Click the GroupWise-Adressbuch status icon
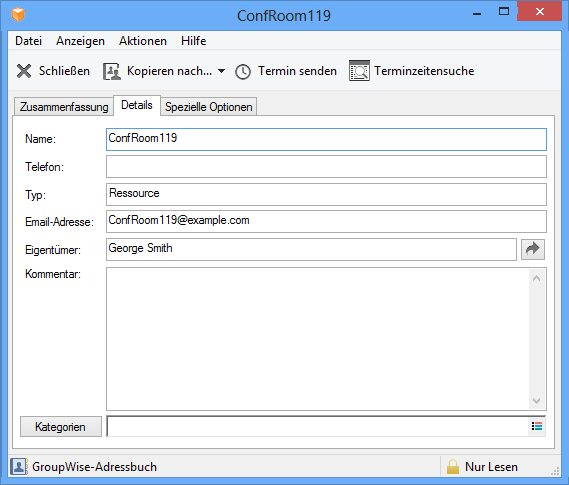This screenshot has width=569, height=485. pos(19,466)
